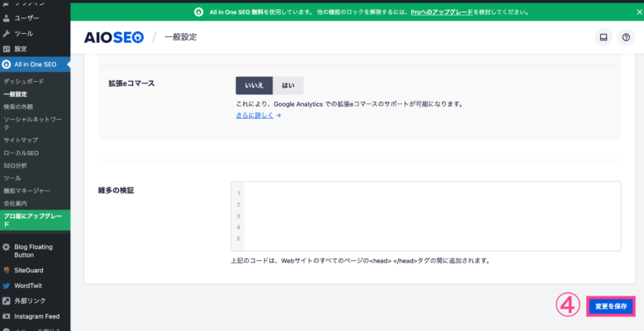Open 一般設定 submenu item
Image resolution: width=644 pixels, height=331 pixels.
(x=15, y=94)
